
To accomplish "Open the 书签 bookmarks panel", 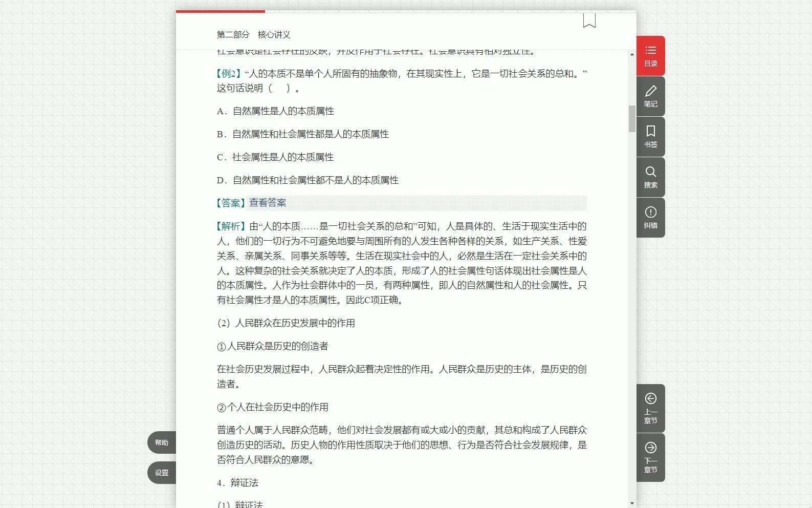I will 650,137.
